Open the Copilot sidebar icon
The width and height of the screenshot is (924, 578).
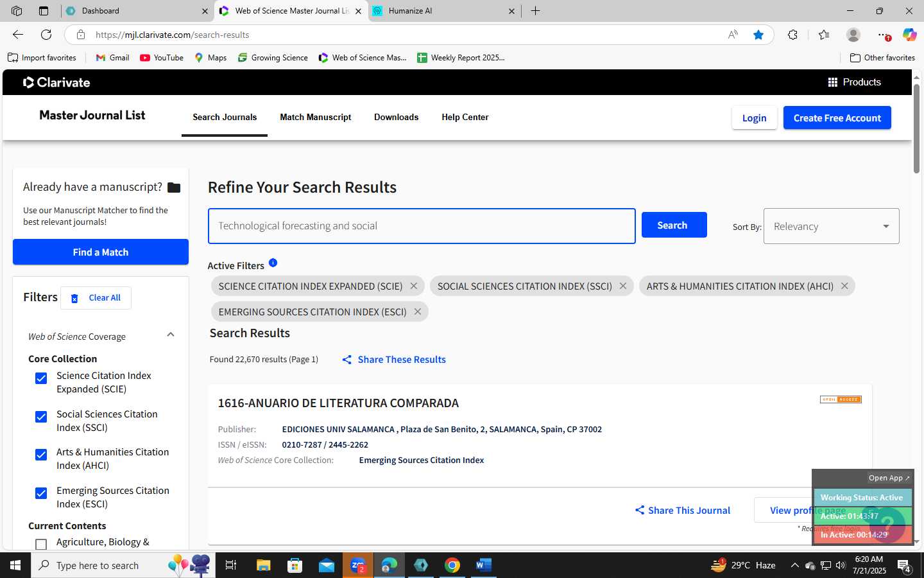coord(909,35)
